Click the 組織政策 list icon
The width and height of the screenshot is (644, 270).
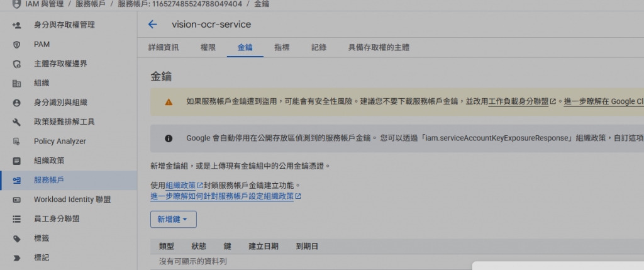click(x=17, y=160)
